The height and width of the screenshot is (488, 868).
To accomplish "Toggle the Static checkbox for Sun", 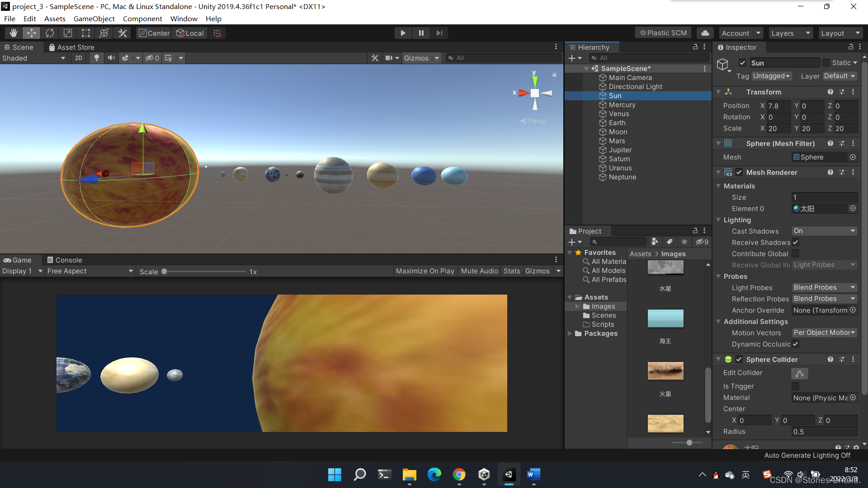I will [x=826, y=63].
